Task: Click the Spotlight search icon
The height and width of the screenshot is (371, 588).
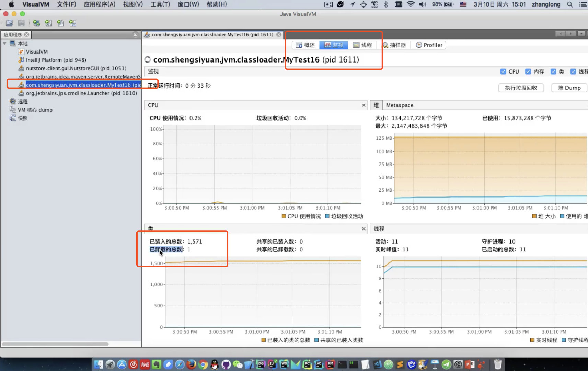Action: tap(570, 4)
